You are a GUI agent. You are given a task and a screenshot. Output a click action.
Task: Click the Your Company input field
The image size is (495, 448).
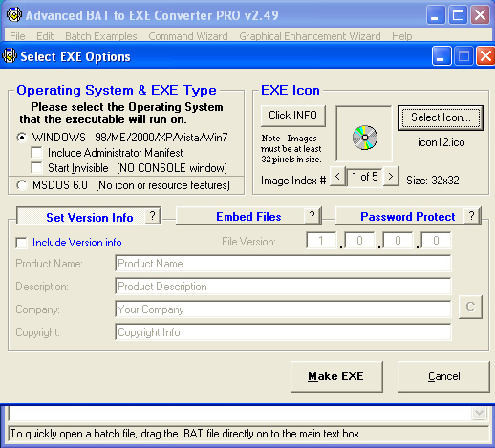tap(283, 309)
